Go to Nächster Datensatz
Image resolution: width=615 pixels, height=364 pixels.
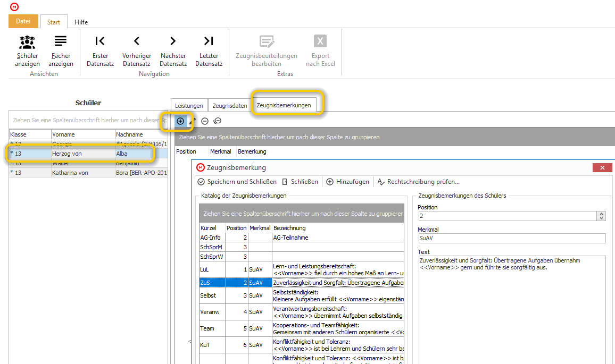pos(173,51)
